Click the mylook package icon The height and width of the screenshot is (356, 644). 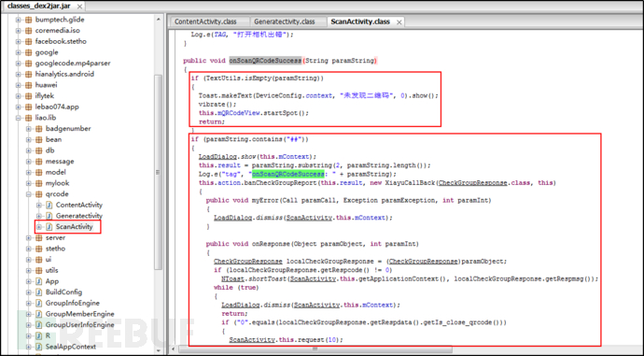pyautogui.click(x=38, y=183)
